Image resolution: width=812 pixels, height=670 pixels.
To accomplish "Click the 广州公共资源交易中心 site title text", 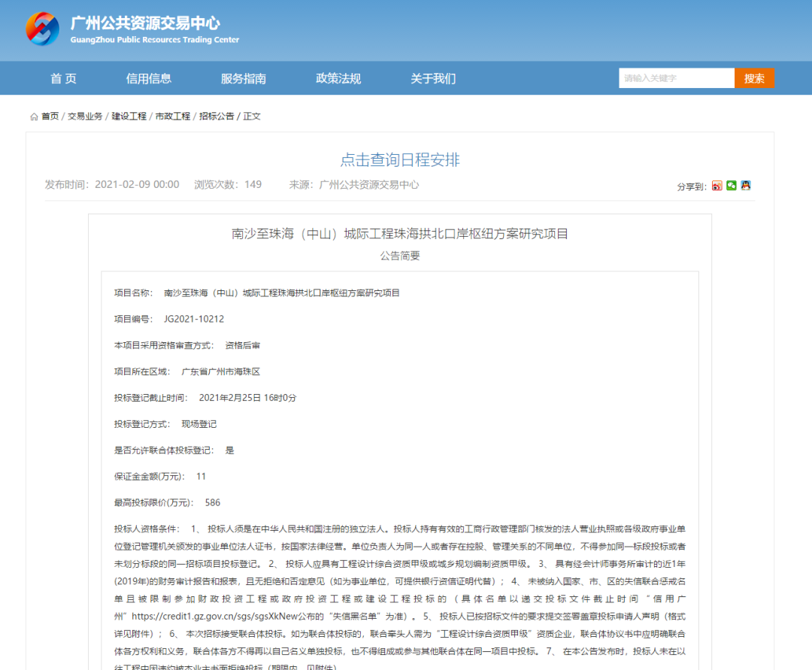I will pyautogui.click(x=145, y=23).
